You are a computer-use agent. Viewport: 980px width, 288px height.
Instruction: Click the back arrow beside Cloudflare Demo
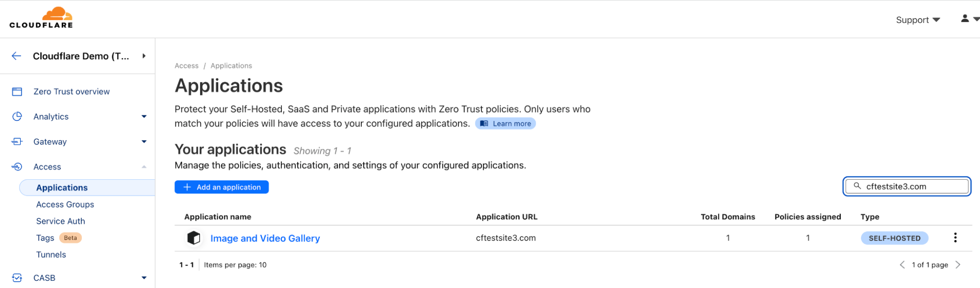coord(17,56)
